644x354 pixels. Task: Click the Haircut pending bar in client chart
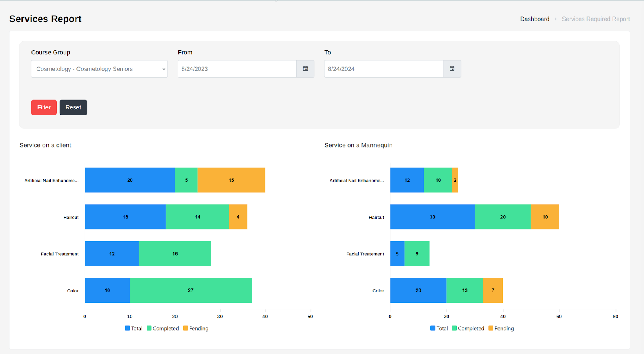[x=238, y=217]
